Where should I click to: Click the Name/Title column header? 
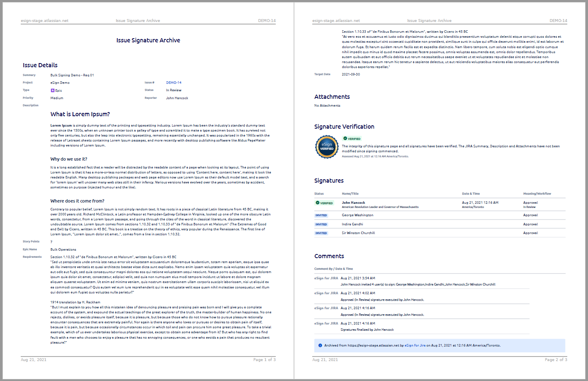(x=350, y=194)
